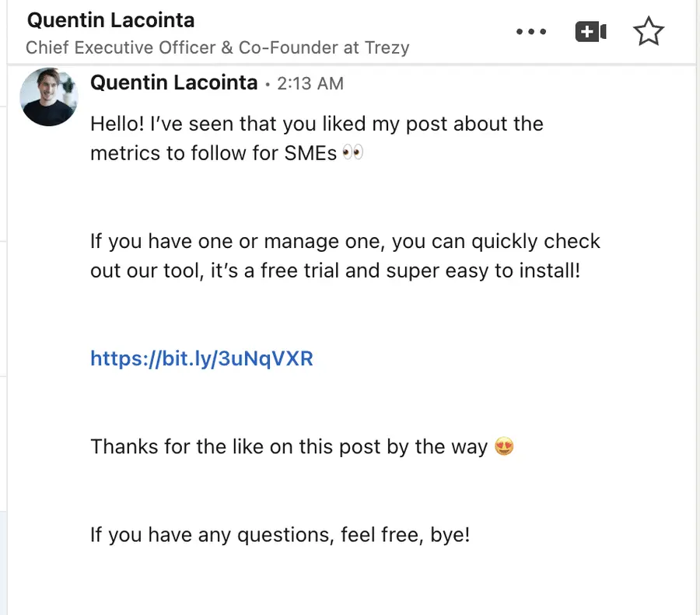
Task: Select the 2:13 AM timestamp
Action: pos(310,83)
